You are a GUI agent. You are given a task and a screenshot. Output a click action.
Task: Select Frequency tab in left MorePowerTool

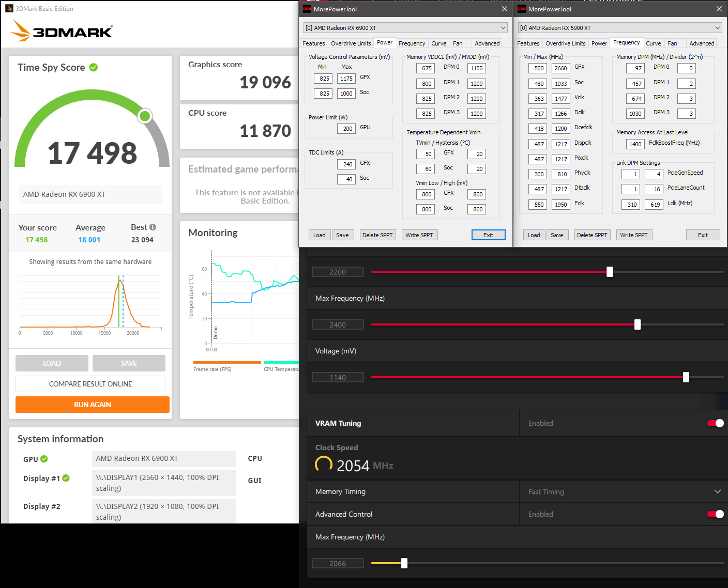pyautogui.click(x=412, y=43)
